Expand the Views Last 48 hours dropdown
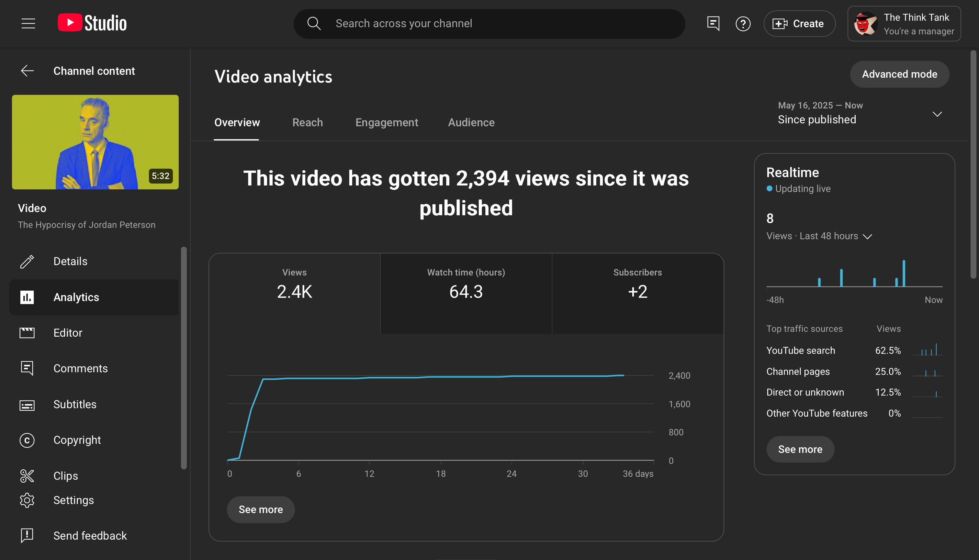 pyautogui.click(x=867, y=236)
